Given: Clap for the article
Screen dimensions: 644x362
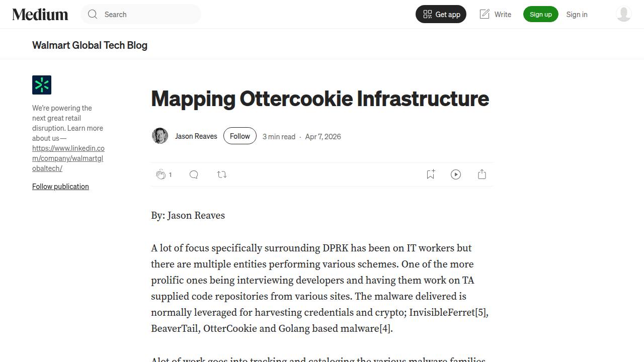Looking at the screenshot, I should pos(160,174).
